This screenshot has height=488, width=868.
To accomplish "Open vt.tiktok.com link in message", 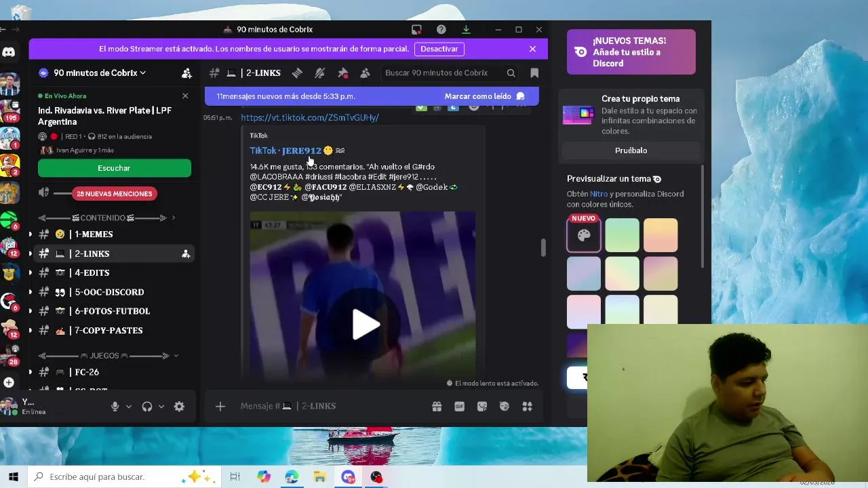I will point(310,117).
